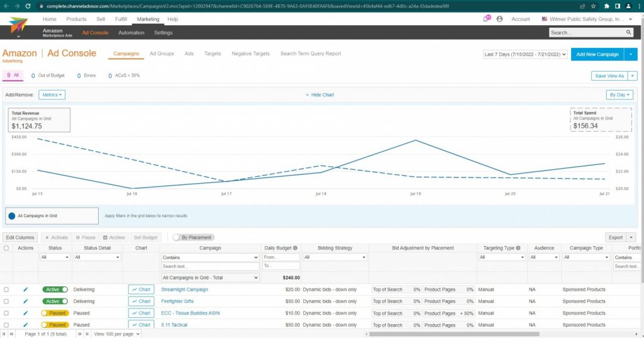Click the Add New Campaign button
The image size is (644, 338).
(x=597, y=54)
